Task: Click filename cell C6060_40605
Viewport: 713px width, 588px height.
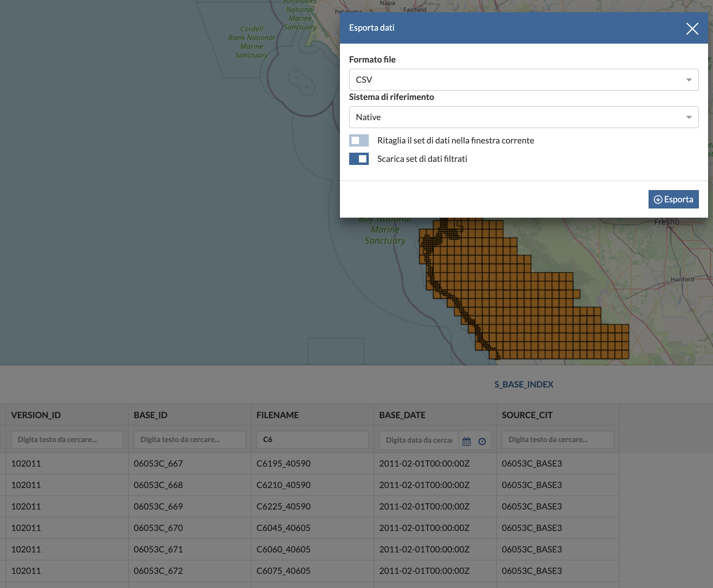Action: tap(312, 549)
